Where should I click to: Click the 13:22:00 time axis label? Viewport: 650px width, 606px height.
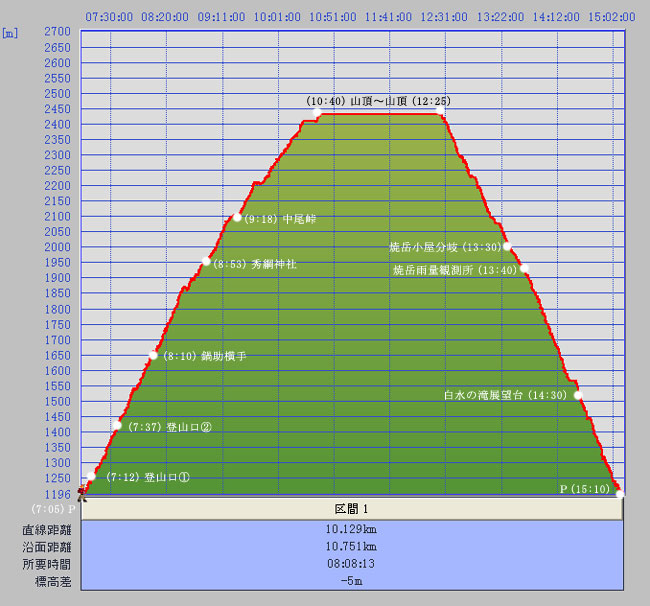(x=500, y=17)
